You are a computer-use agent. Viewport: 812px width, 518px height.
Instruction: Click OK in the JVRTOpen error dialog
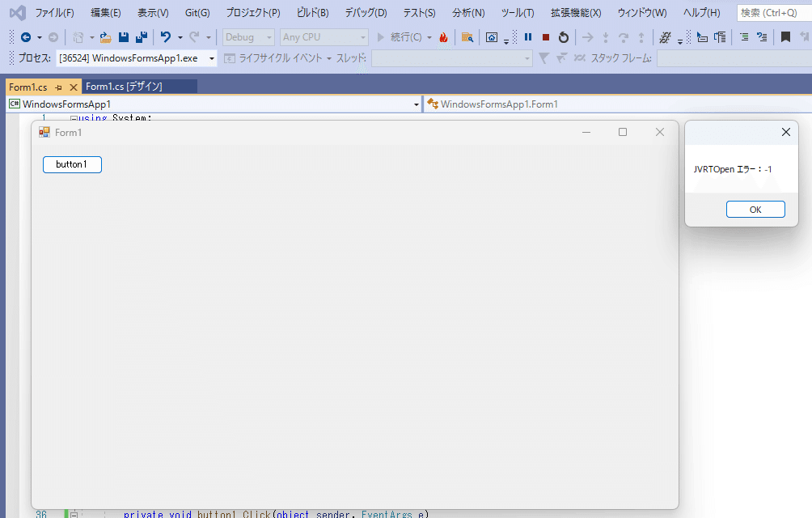pyautogui.click(x=755, y=210)
